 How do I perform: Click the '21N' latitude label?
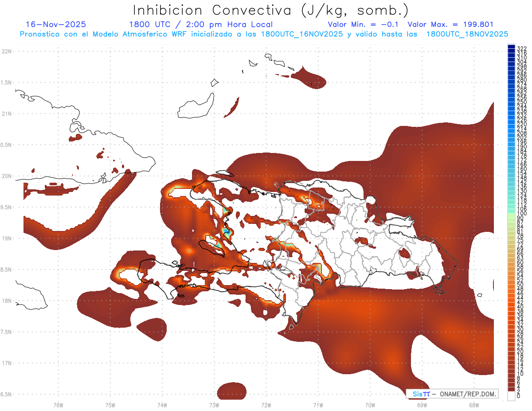[7, 114]
